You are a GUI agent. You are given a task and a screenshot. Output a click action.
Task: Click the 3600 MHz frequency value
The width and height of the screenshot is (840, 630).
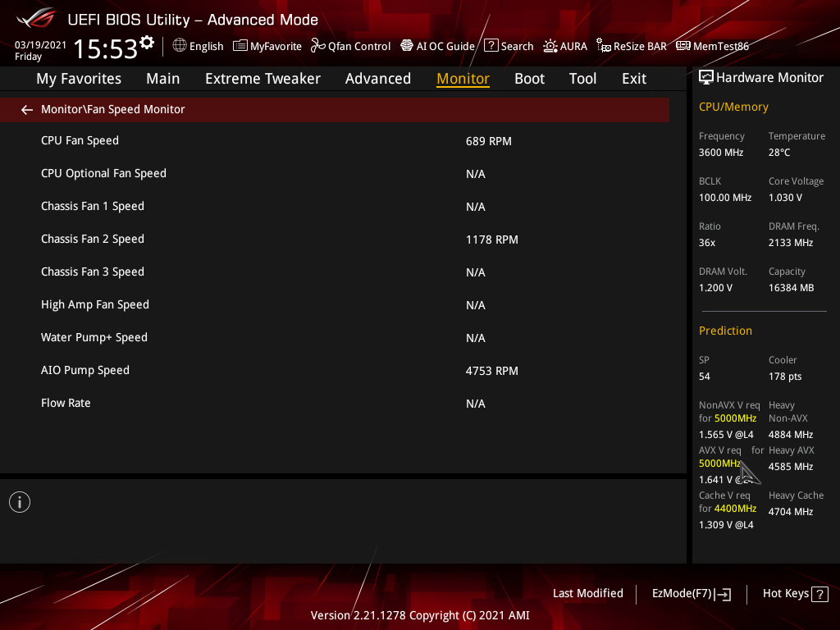tap(721, 153)
